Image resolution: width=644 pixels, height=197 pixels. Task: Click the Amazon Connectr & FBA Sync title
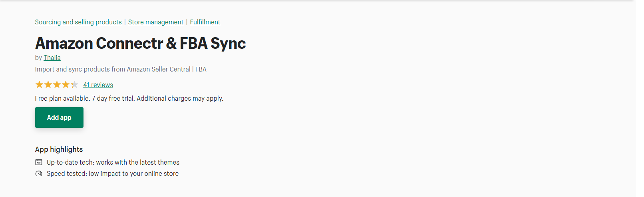(140, 43)
